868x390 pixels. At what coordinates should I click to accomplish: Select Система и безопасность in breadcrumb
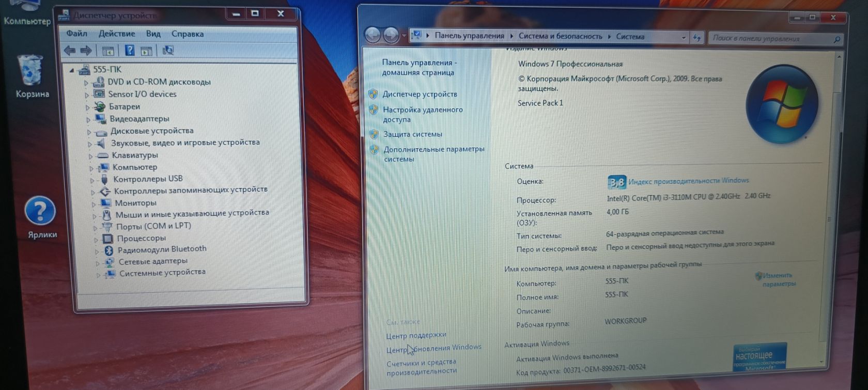pos(560,36)
